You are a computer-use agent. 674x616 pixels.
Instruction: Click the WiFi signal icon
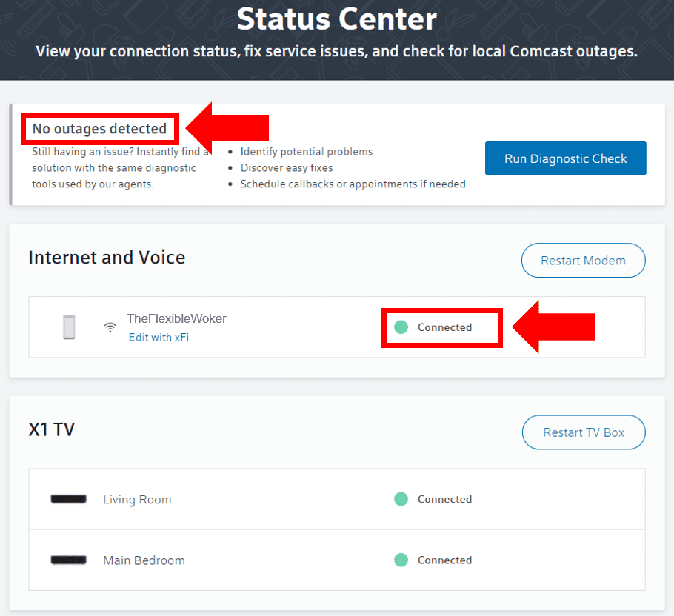(110, 327)
